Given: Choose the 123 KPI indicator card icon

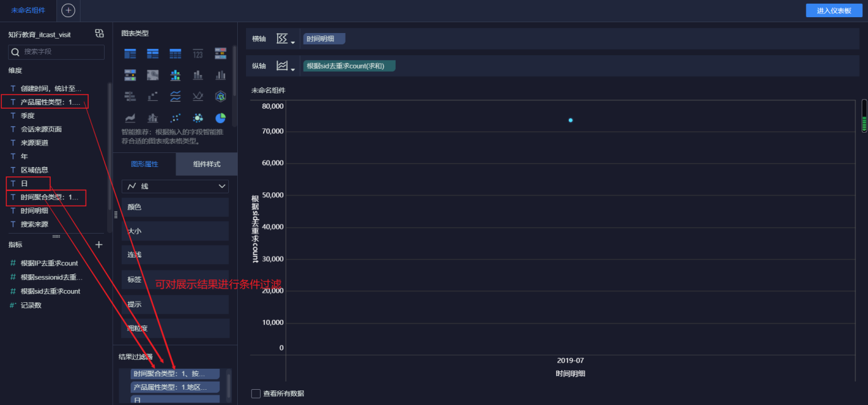Looking at the screenshot, I should coord(198,53).
